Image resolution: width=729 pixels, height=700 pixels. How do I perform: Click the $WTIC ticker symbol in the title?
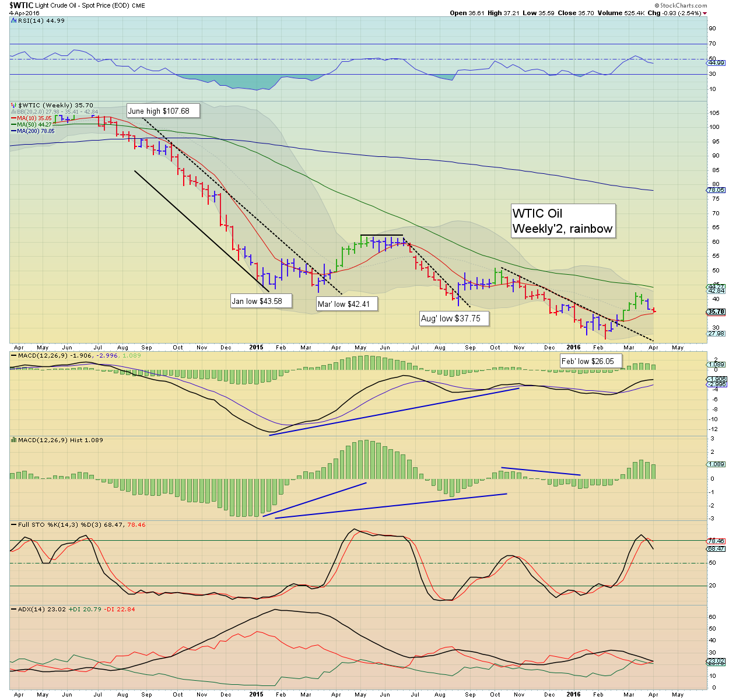[22, 5]
